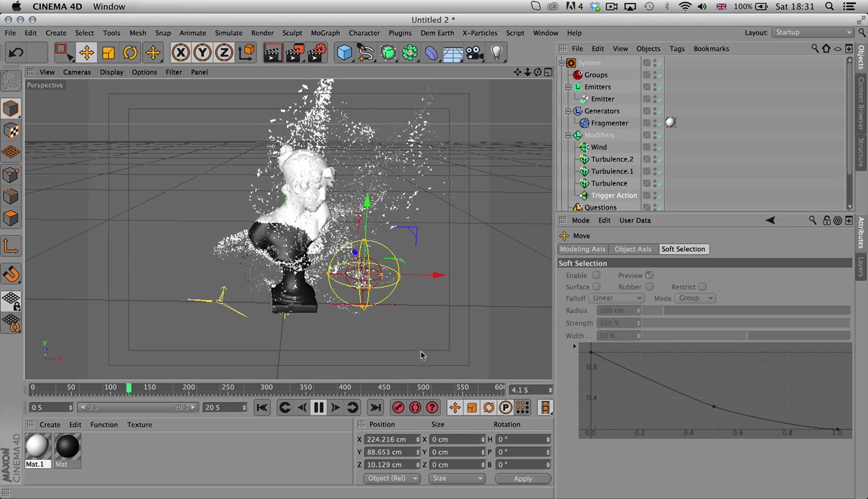Collapse the Modifiers group in the tree
Viewport: 868px width, 499px height.
[568, 135]
